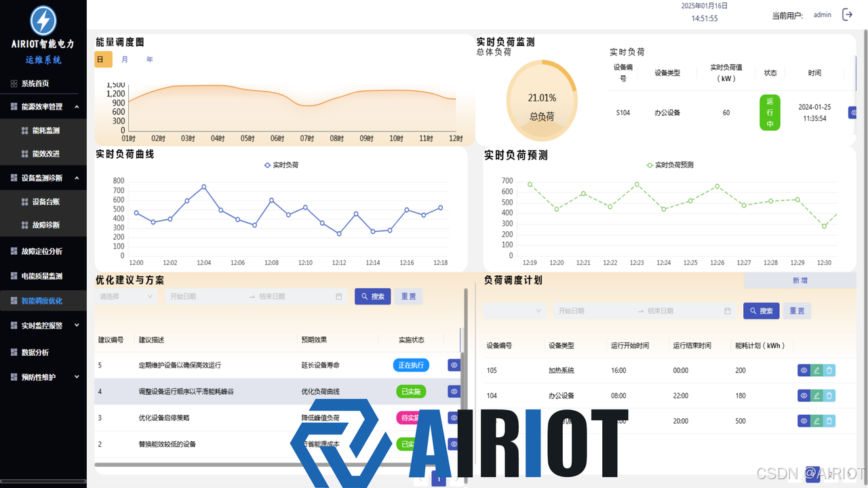The image size is (868, 488).
Task: Click the grid icon beside 系统首页
Action: click(x=14, y=83)
